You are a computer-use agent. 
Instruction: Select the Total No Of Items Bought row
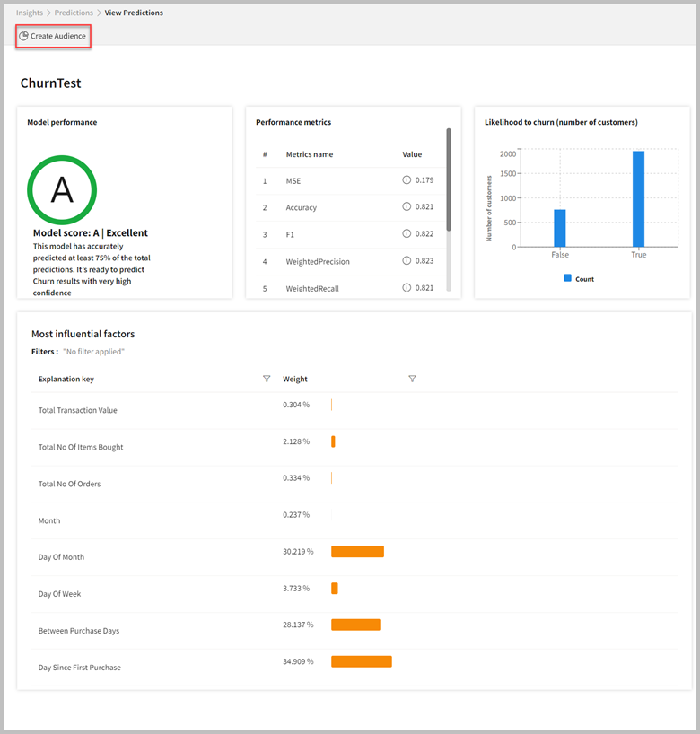tap(81, 447)
